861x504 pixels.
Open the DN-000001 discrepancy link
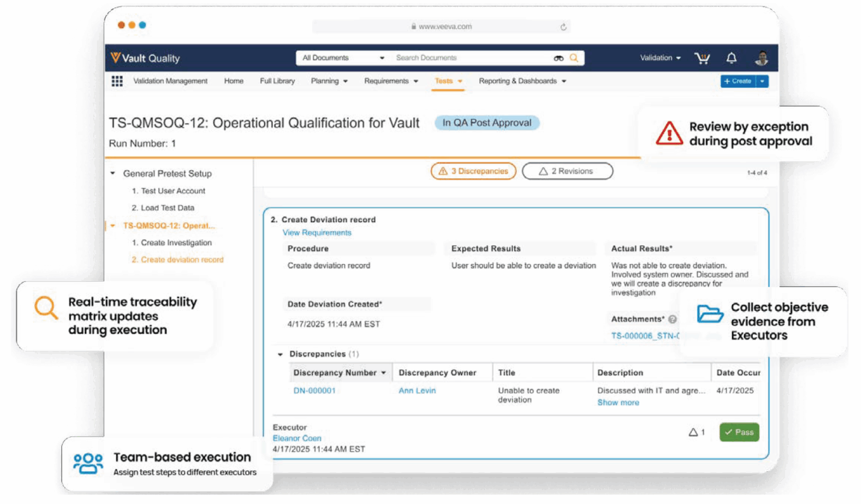click(315, 391)
